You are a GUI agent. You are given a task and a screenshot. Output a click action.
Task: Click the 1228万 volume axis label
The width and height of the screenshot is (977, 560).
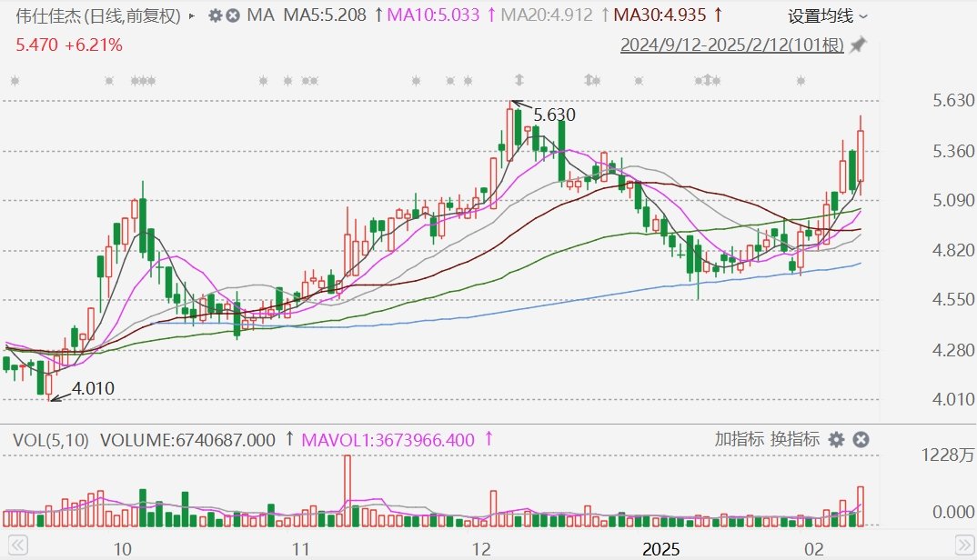pos(948,455)
